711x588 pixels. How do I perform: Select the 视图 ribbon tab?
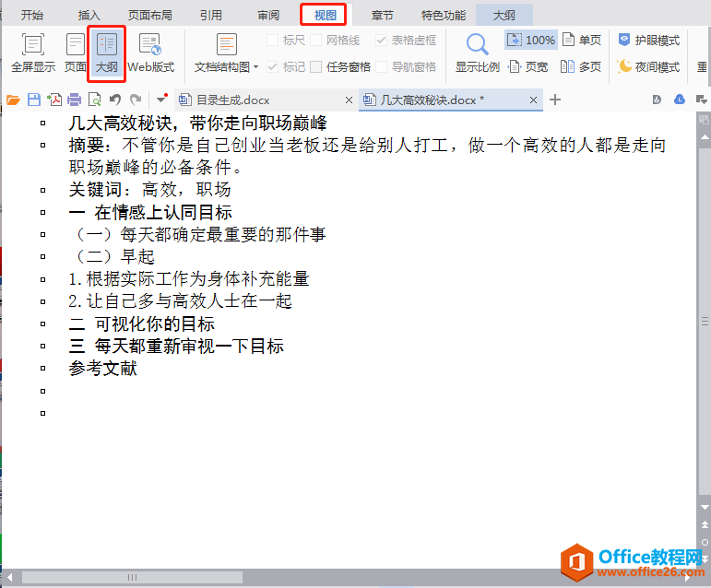(x=326, y=15)
